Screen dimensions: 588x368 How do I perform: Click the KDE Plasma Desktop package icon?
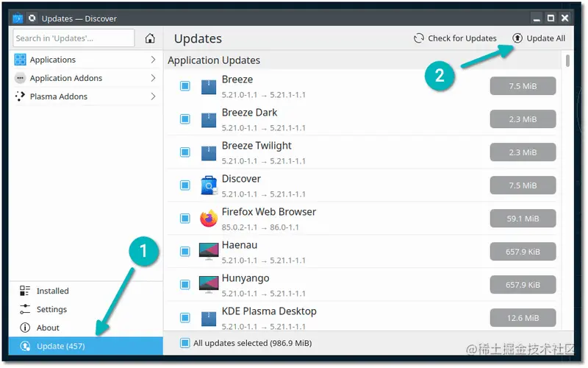coord(209,319)
